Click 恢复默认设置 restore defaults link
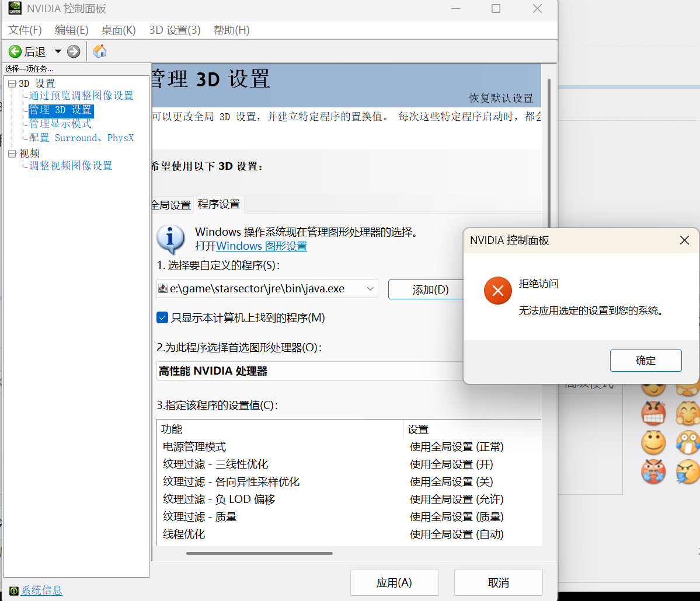The width and height of the screenshot is (700, 601). pyautogui.click(x=501, y=98)
